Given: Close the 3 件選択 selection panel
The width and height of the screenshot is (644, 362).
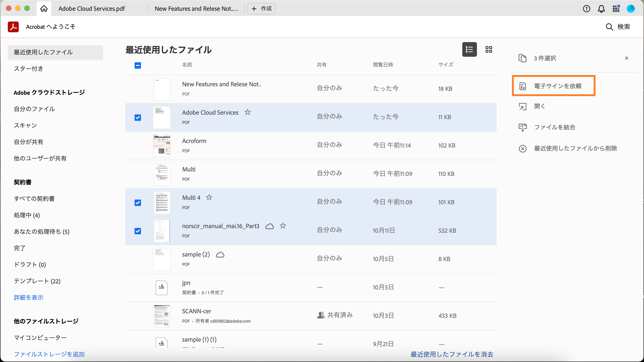Looking at the screenshot, I should point(626,58).
